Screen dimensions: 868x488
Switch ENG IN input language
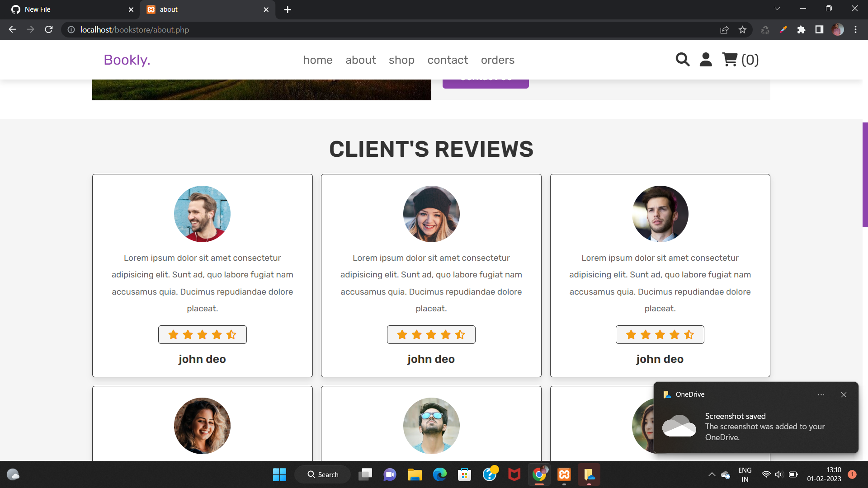(745, 474)
